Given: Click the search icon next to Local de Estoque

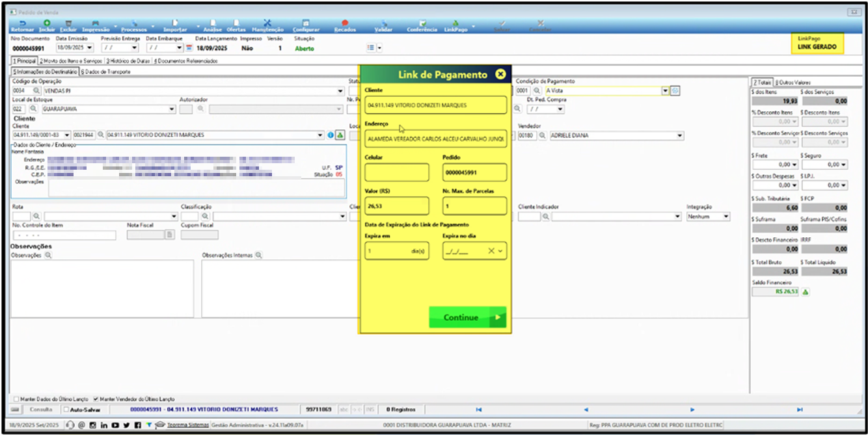Looking at the screenshot, I should tap(33, 109).
